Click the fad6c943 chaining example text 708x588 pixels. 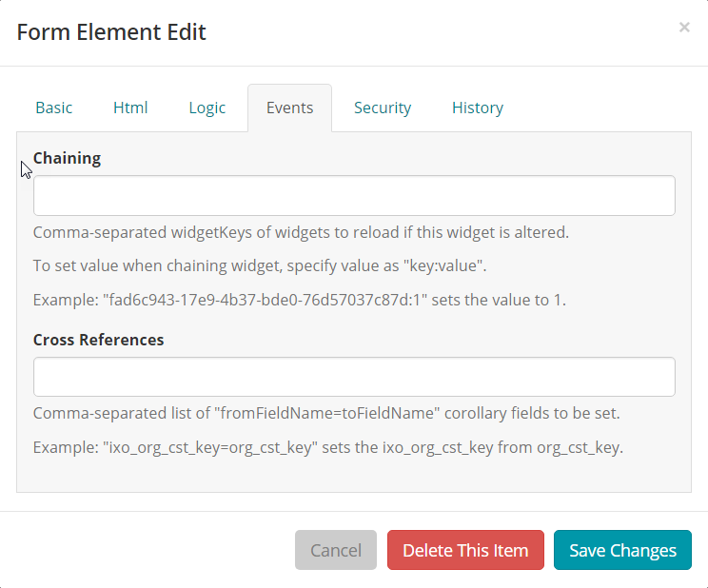(300, 300)
